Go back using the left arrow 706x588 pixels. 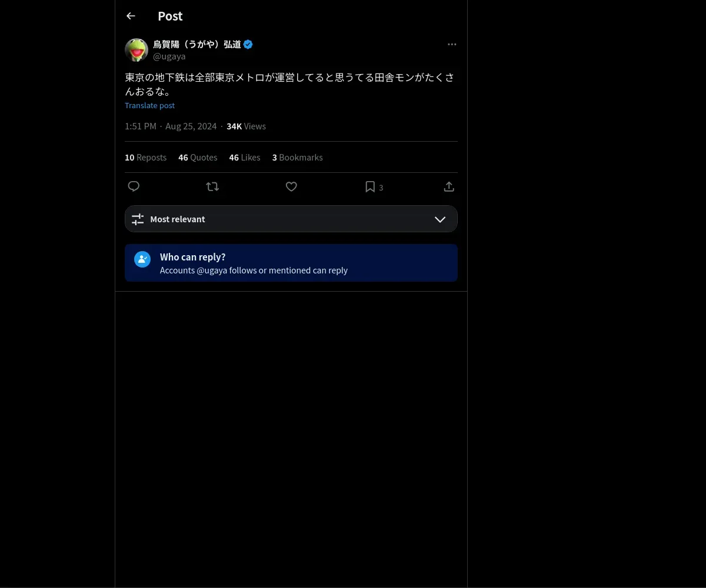pos(131,16)
